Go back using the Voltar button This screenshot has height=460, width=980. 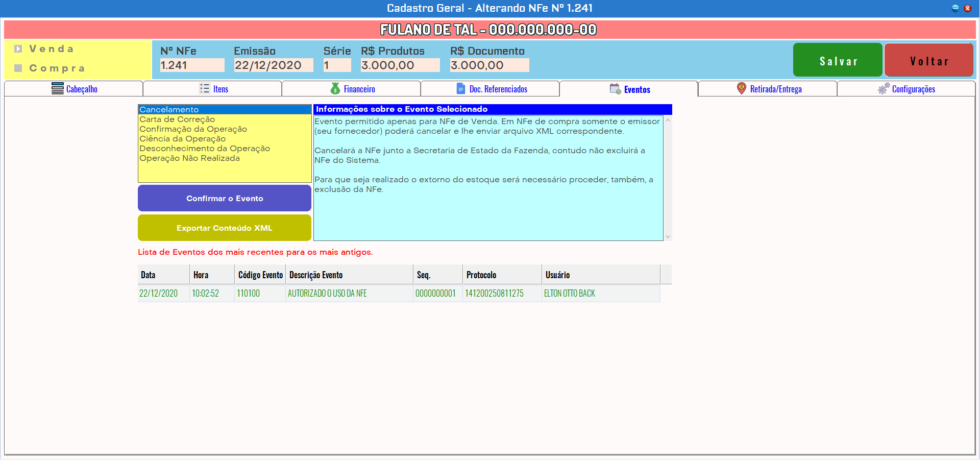(x=928, y=60)
